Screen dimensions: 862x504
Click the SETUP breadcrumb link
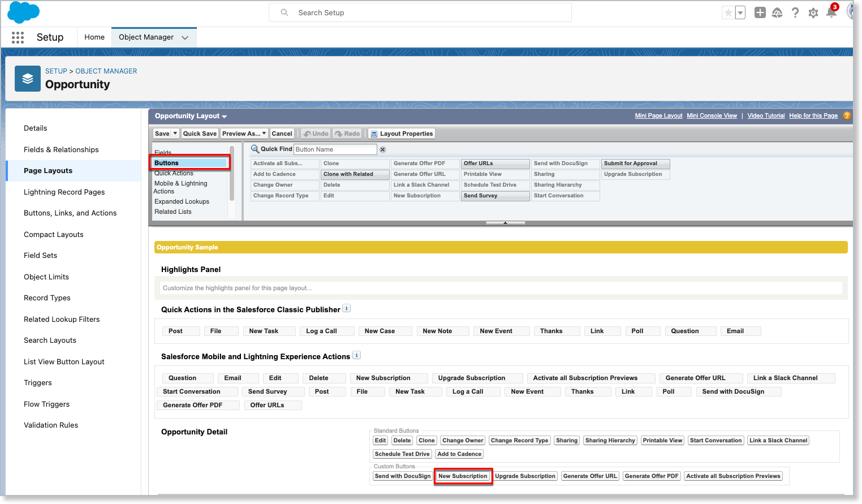[56, 71]
